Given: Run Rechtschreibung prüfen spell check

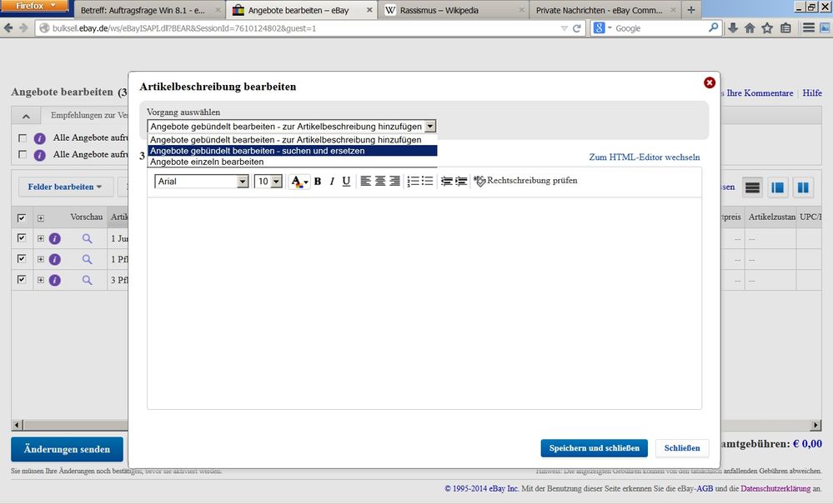Looking at the screenshot, I should click(x=525, y=181).
